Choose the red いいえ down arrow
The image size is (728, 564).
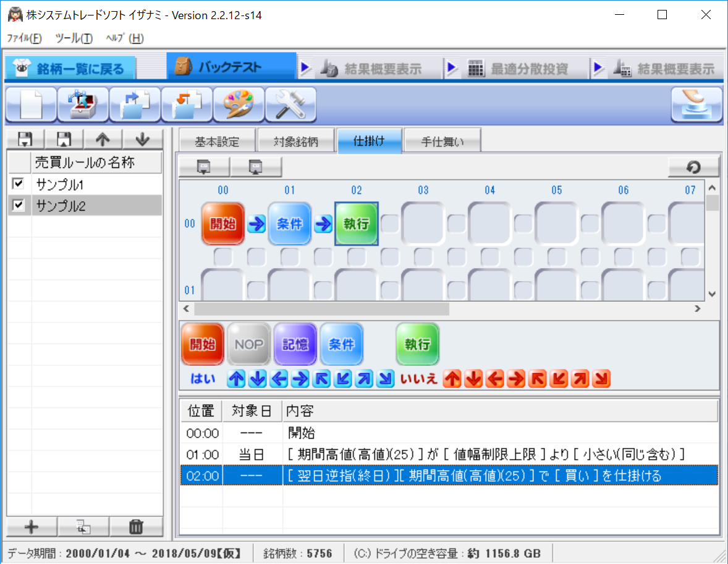pyautogui.click(x=473, y=379)
